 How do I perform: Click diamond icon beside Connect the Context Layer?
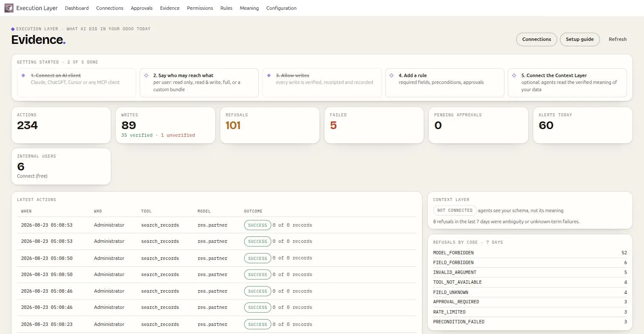(514, 75)
